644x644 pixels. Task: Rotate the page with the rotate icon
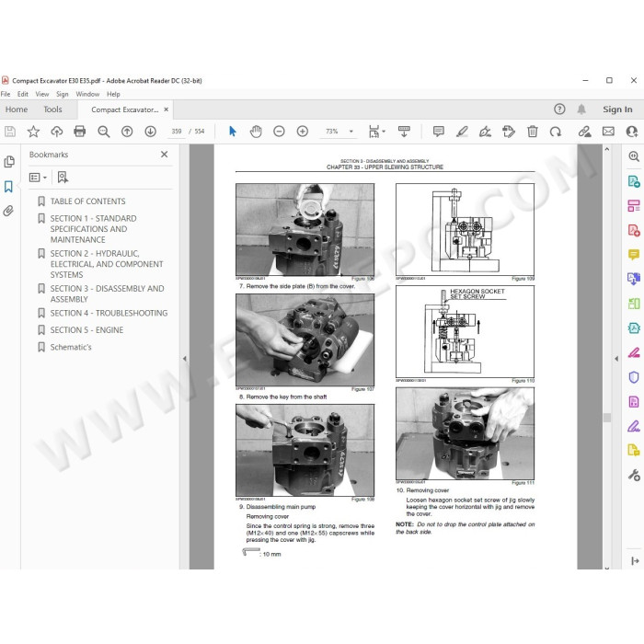click(556, 132)
